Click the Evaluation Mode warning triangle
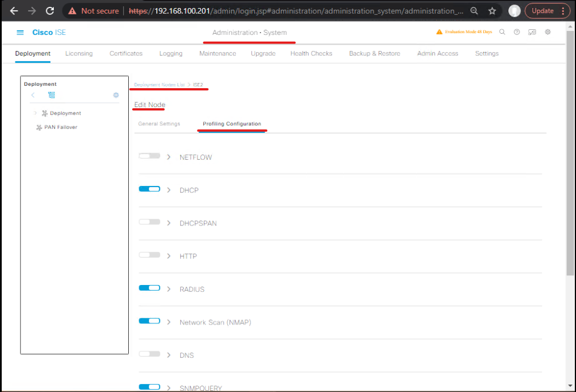 point(439,32)
